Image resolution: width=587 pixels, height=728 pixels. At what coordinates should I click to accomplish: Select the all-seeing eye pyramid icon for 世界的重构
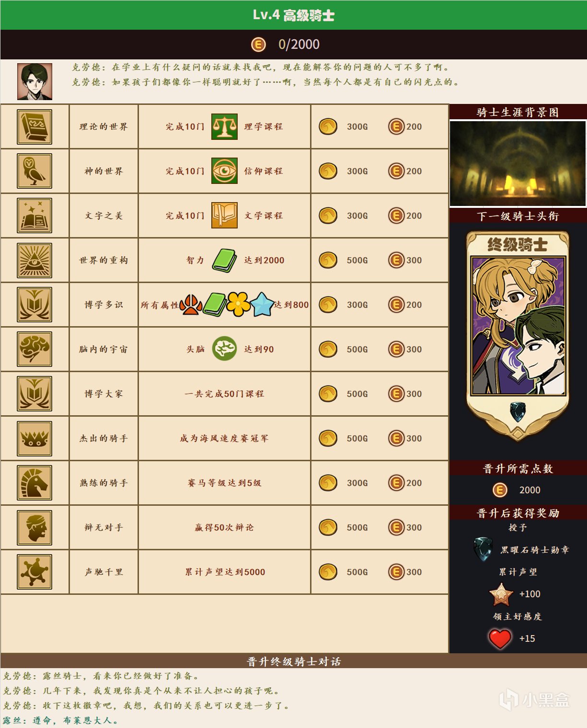[35, 261]
